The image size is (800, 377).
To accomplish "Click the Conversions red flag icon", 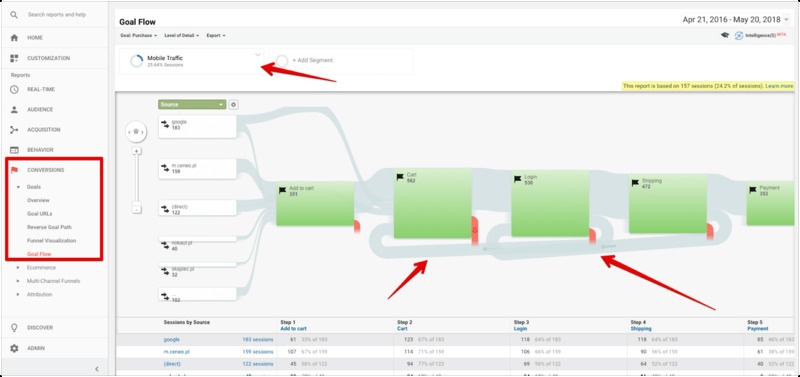I will tap(14, 170).
